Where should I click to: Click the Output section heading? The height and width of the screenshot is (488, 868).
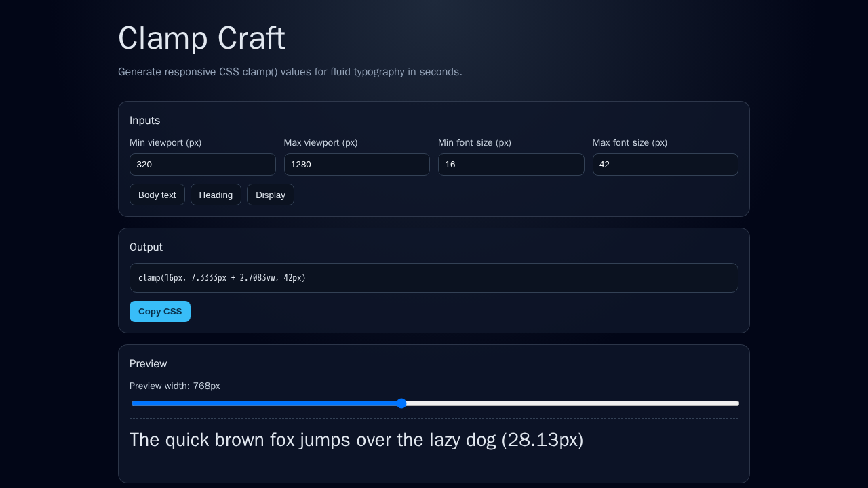pos(146,247)
